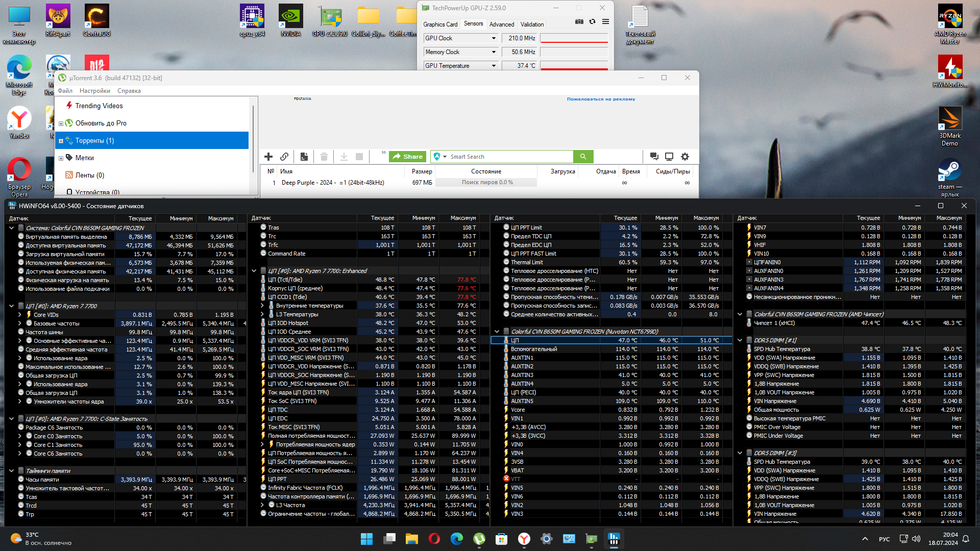Expand the Метки tree node
The image size is (980, 551).
click(x=61, y=158)
